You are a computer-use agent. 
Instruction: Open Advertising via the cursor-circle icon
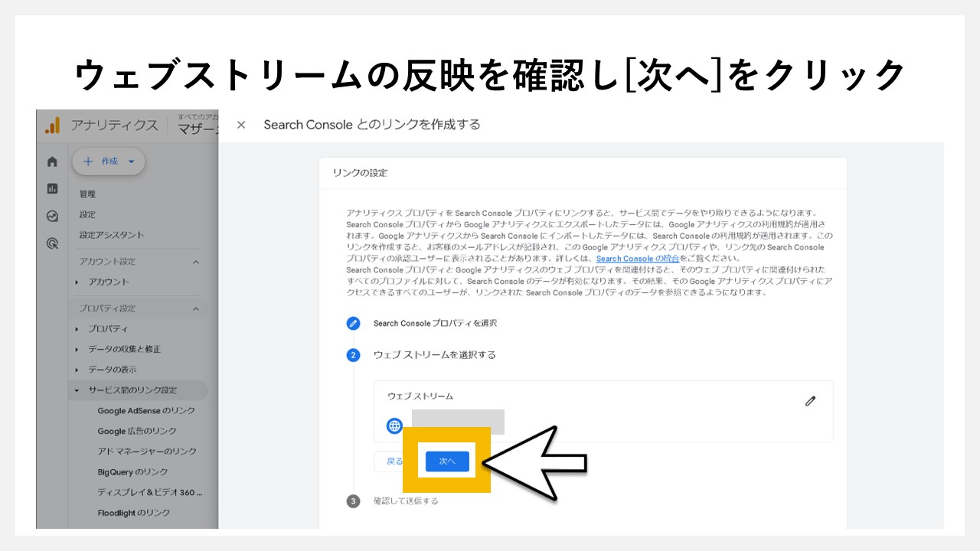coord(51,243)
